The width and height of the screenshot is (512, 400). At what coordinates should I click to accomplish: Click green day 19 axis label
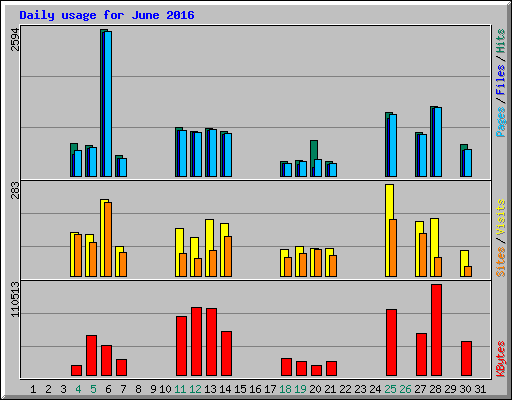pyautogui.click(x=300, y=389)
